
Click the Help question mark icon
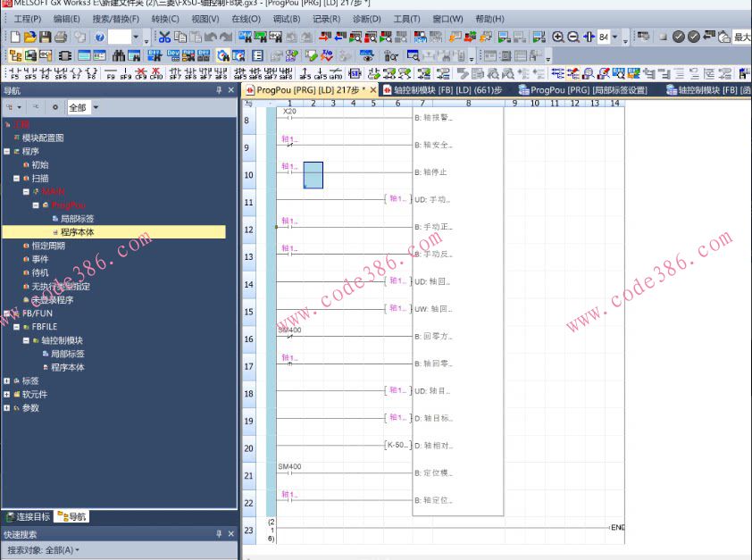(99, 38)
